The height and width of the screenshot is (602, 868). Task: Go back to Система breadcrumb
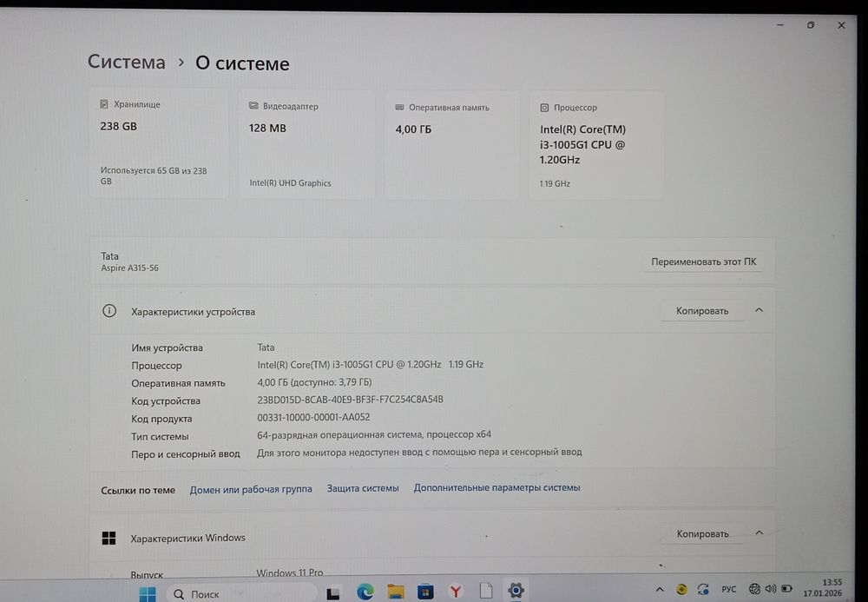[x=126, y=62]
